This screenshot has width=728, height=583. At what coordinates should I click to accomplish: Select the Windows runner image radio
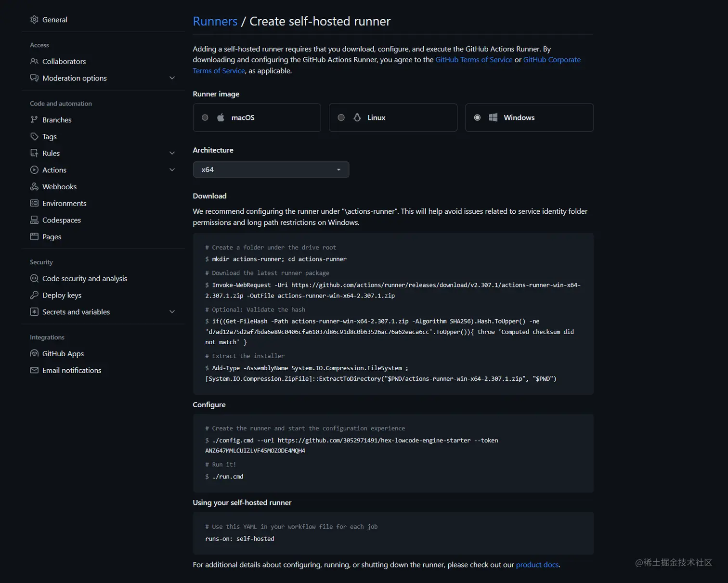click(x=477, y=117)
